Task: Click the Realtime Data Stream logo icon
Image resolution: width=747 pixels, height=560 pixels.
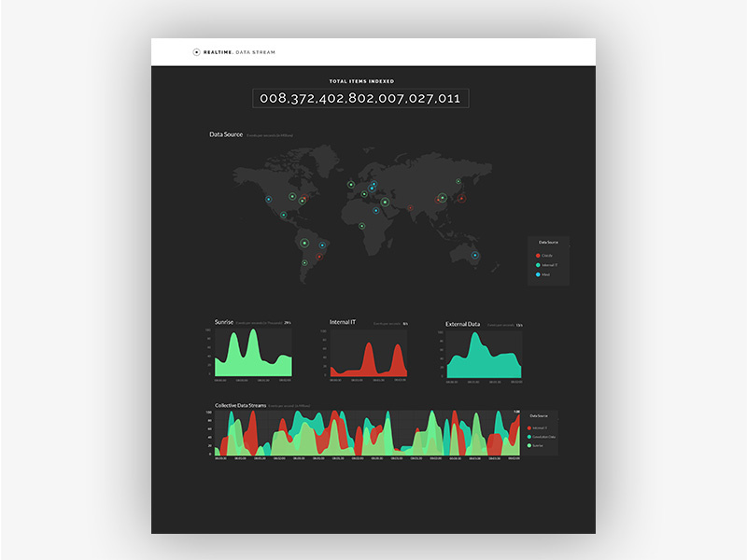Action: pyautogui.click(x=197, y=52)
